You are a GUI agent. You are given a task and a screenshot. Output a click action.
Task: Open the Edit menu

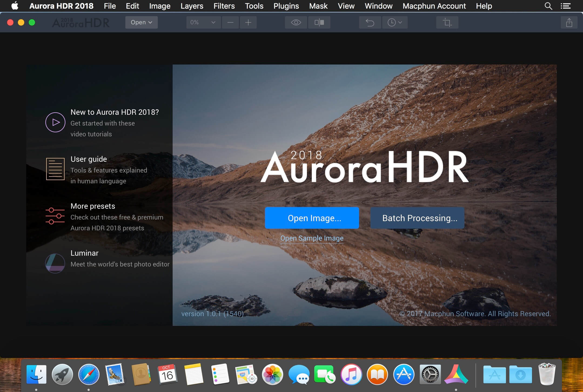132,6
